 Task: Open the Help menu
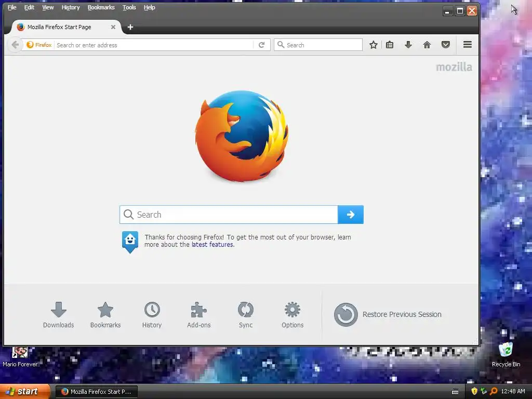pos(149,7)
